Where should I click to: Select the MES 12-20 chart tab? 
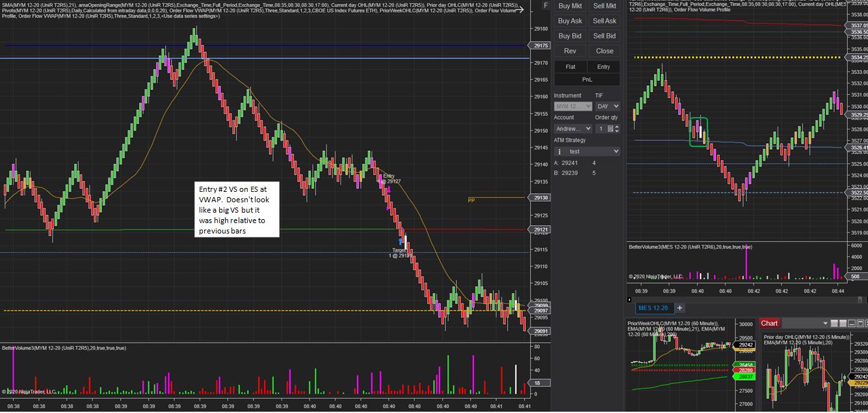(x=655, y=308)
